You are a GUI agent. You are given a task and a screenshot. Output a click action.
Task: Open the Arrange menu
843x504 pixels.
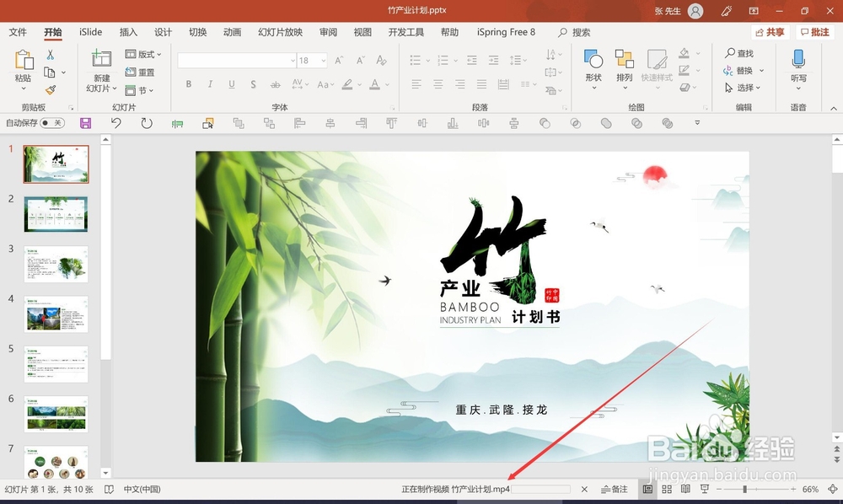(624, 69)
